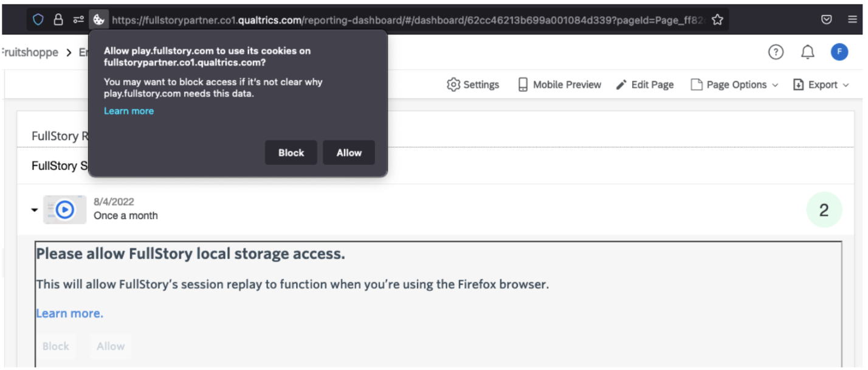Screen dimensions: 868x370
Task: Click Learn more in the cookie popup
Action: (128, 111)
